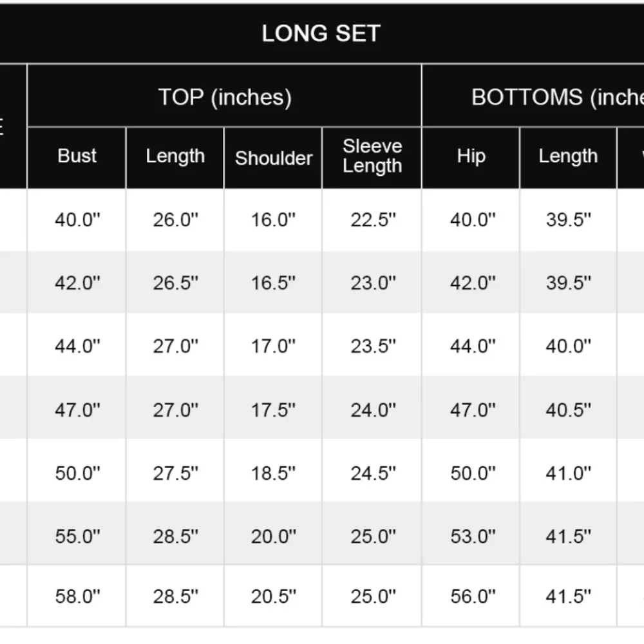The height and width of the screenshot is (644, 644).
Task: Select the Sleeve Length column header
Action: pyautogui.click(x=372, y=156)
